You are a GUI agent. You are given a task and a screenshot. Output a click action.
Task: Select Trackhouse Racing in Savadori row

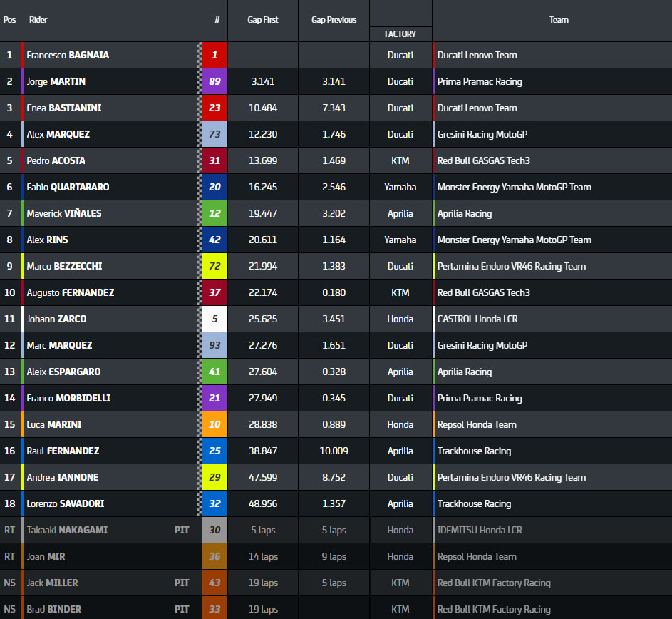pos(474,503)
